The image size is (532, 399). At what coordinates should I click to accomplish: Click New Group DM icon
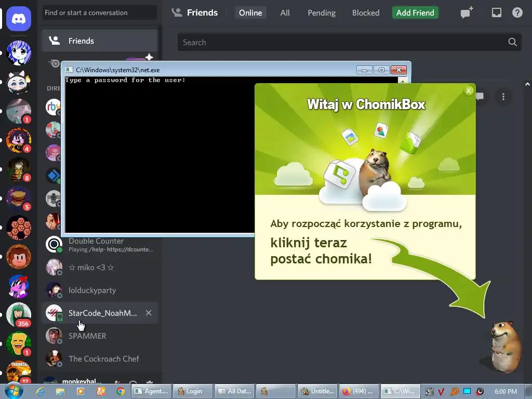point(467,12)
